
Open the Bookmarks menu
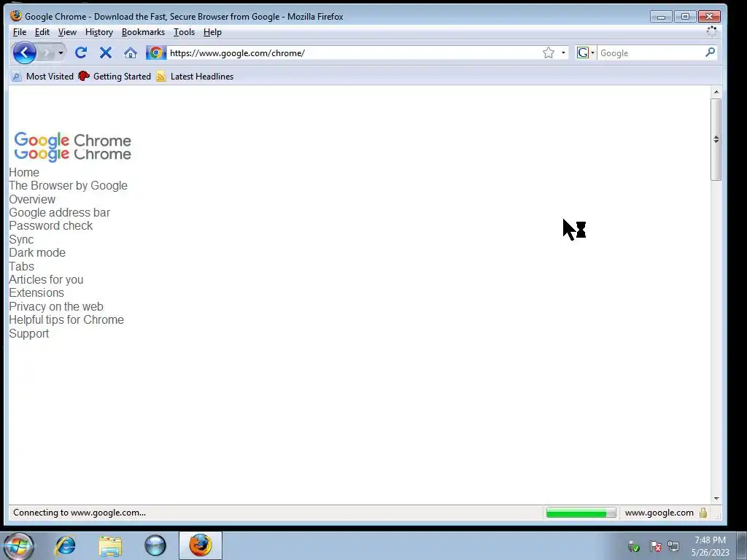click(x=143, y=32)
